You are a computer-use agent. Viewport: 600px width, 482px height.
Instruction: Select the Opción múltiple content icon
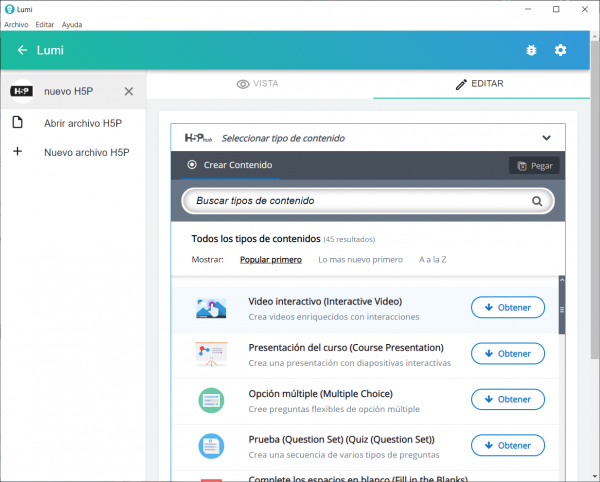212,400
